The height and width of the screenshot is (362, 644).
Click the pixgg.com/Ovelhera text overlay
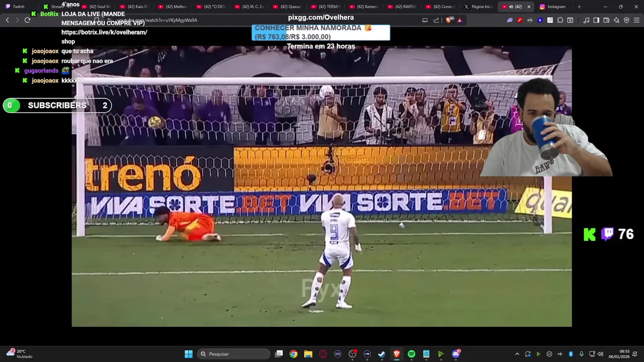coord(321,18)
